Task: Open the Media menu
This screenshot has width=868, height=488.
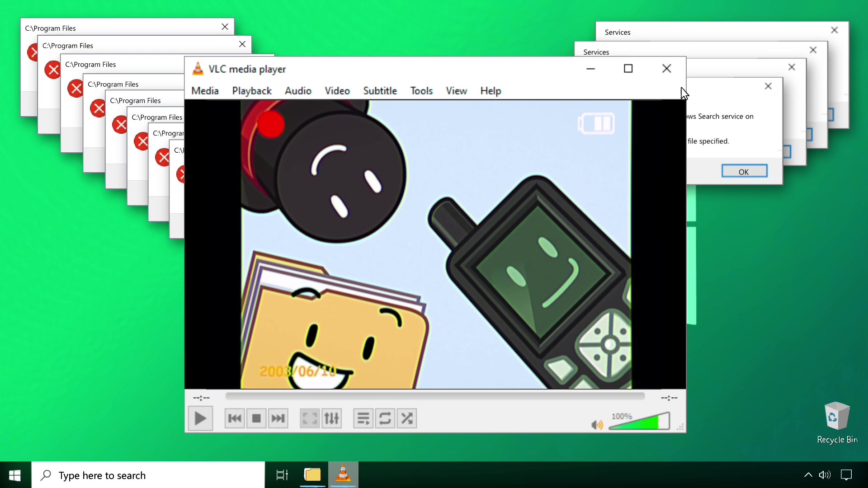Action: point(205,91)
